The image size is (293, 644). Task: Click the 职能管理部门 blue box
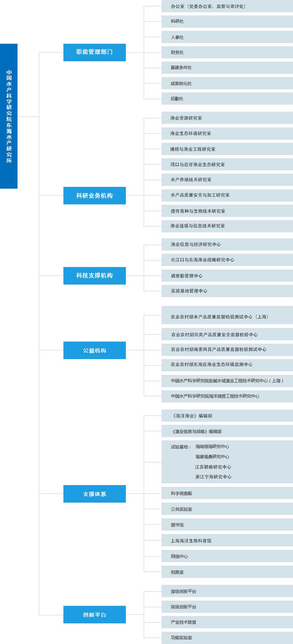click(x=95, y=52)
